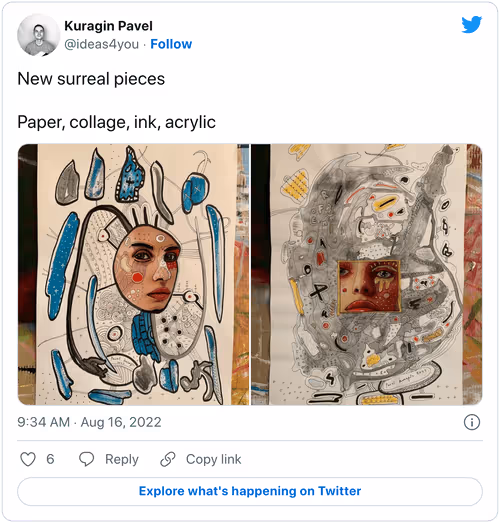This screenshot has height=523, width=500.
Task: Follow the @ideas4you account
Action: click(171, 44)
